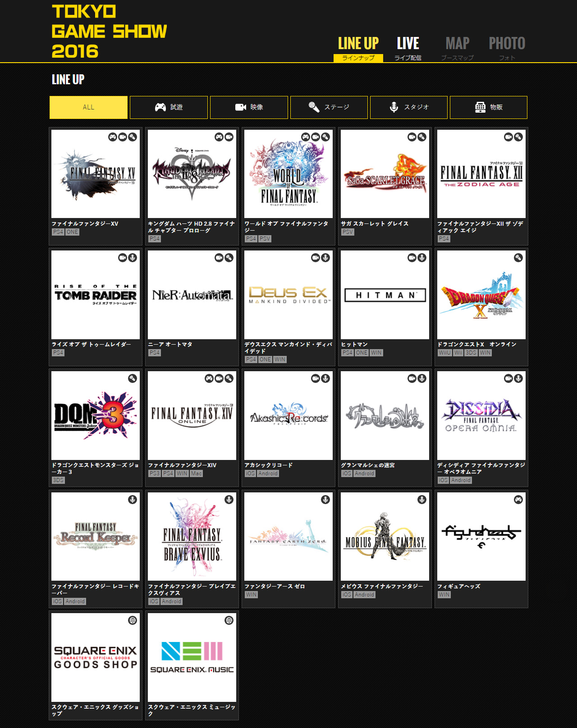Click studio mic icon on Mobius Final Fantasy card
The width and height of the screenshot is (577, 728).
coord(422,500)
